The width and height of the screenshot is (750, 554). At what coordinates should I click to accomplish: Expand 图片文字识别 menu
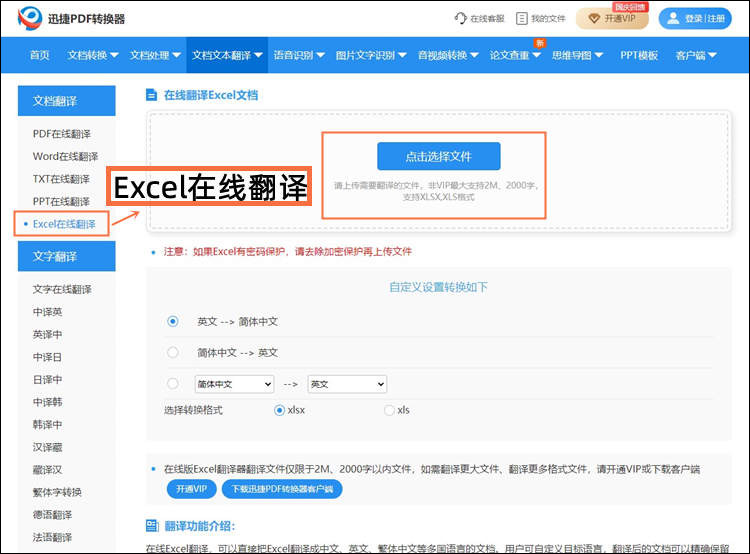tap(371, 55)
